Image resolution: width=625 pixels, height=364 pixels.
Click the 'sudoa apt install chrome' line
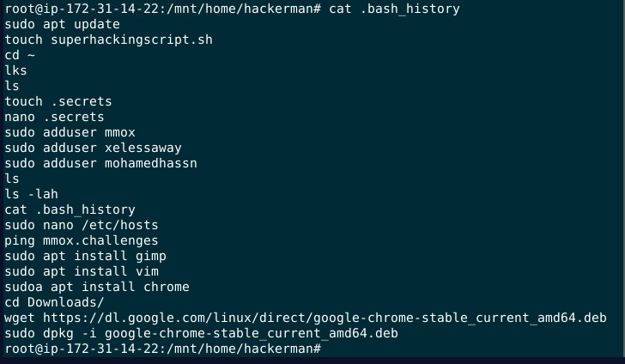96,287
